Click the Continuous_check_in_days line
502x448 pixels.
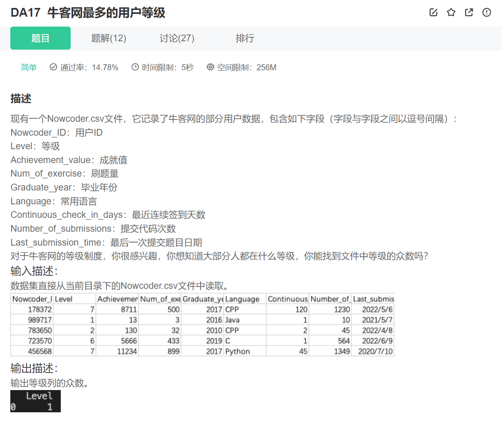(x=108, y=215)
